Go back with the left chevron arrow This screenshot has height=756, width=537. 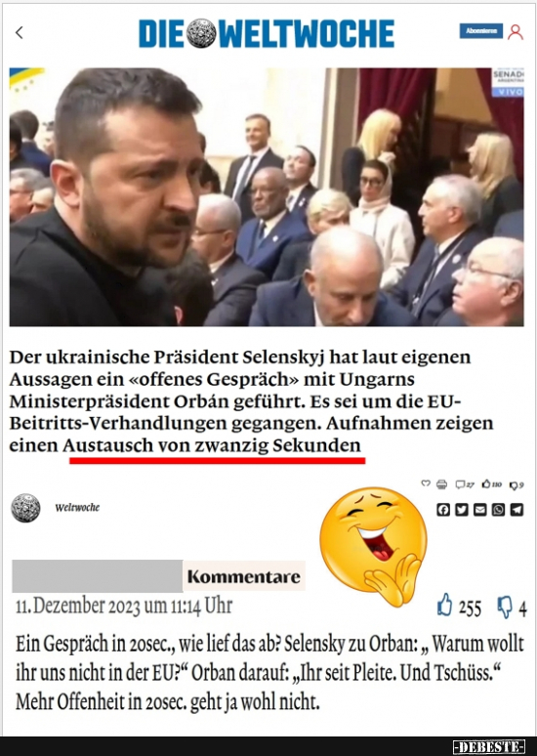tap(20, 33)
